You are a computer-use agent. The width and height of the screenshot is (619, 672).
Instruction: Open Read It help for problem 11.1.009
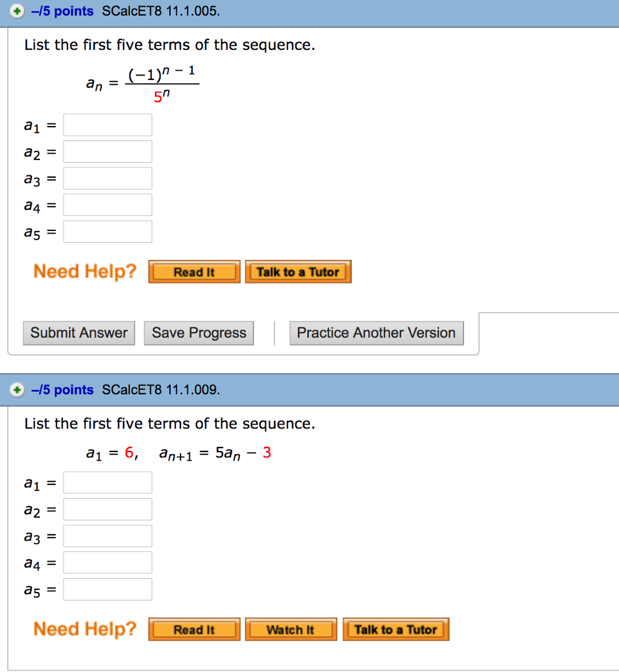point(194,629)
